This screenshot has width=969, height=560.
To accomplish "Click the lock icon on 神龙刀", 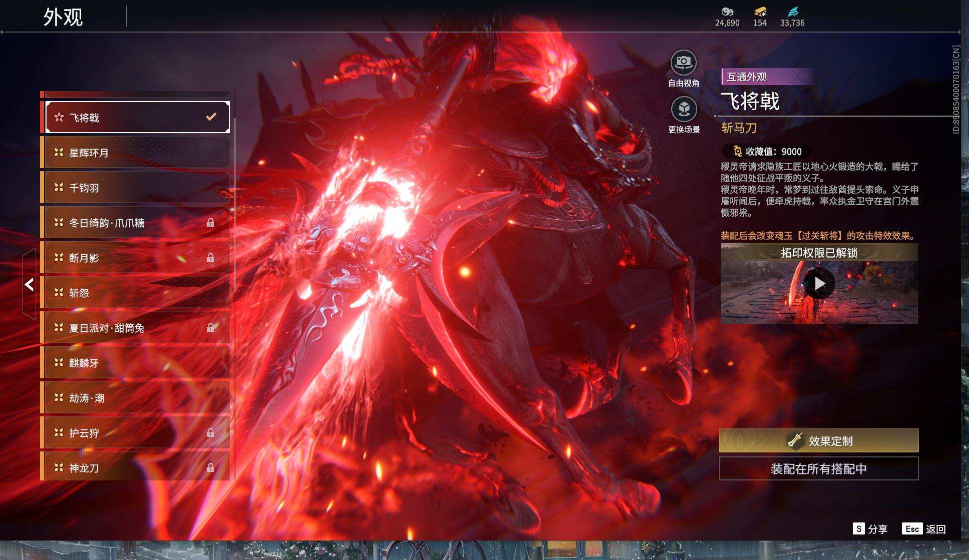I will (211, 468).
